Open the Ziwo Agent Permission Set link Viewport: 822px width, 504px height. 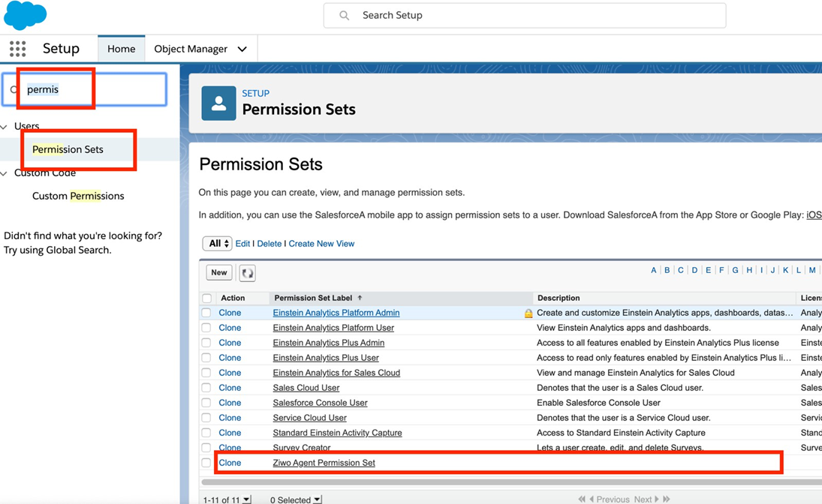point(324,463)
